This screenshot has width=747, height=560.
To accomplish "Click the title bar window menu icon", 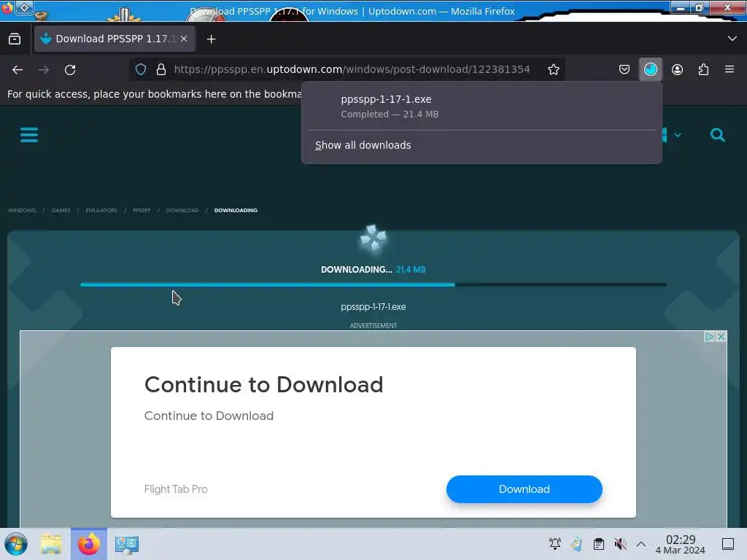I will click(x=24, y=7).
